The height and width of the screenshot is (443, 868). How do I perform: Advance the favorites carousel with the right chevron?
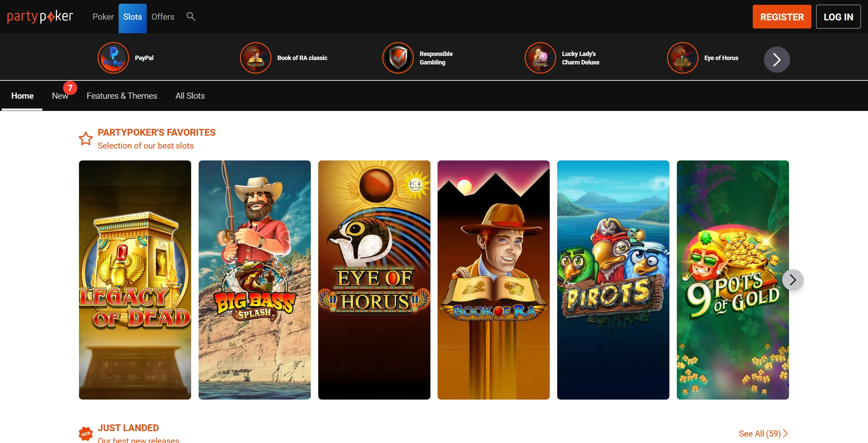(793, 280)
